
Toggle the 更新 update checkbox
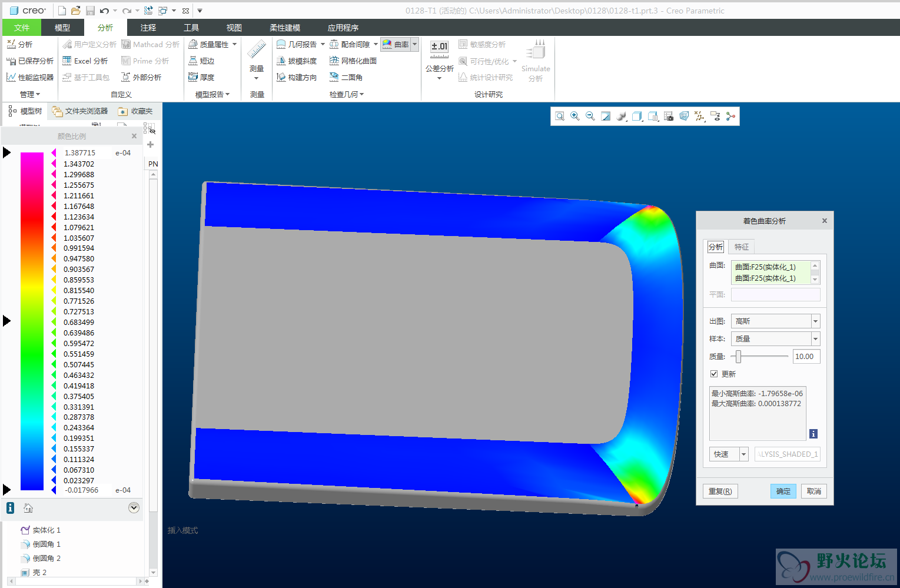point(714,374)
